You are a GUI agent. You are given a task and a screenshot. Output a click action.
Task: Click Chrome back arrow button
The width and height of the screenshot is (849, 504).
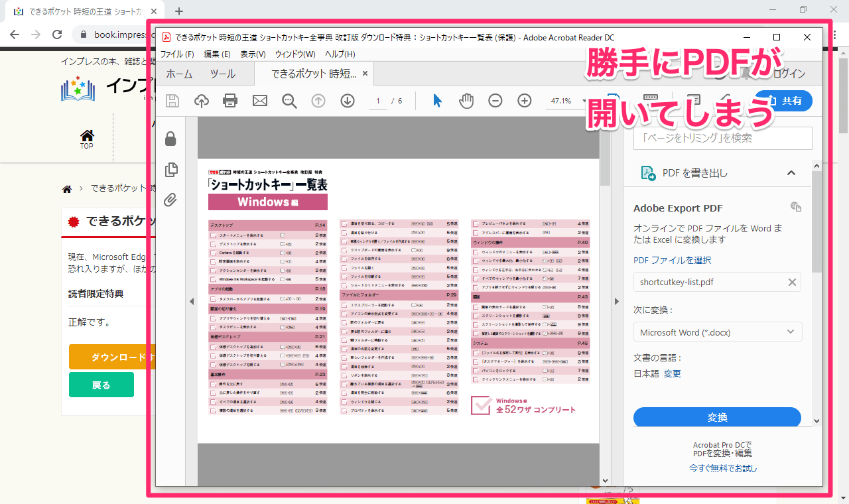[x=15, y=34]
